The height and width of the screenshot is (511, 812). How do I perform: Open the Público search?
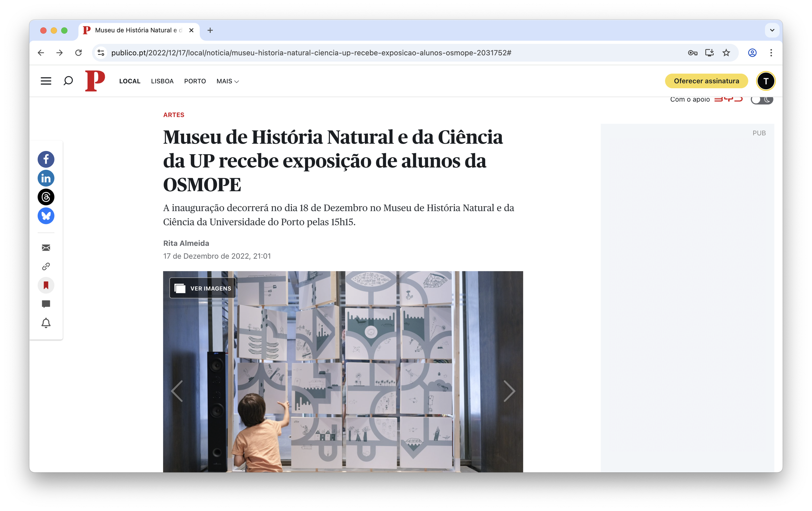[x=68, y=81]
